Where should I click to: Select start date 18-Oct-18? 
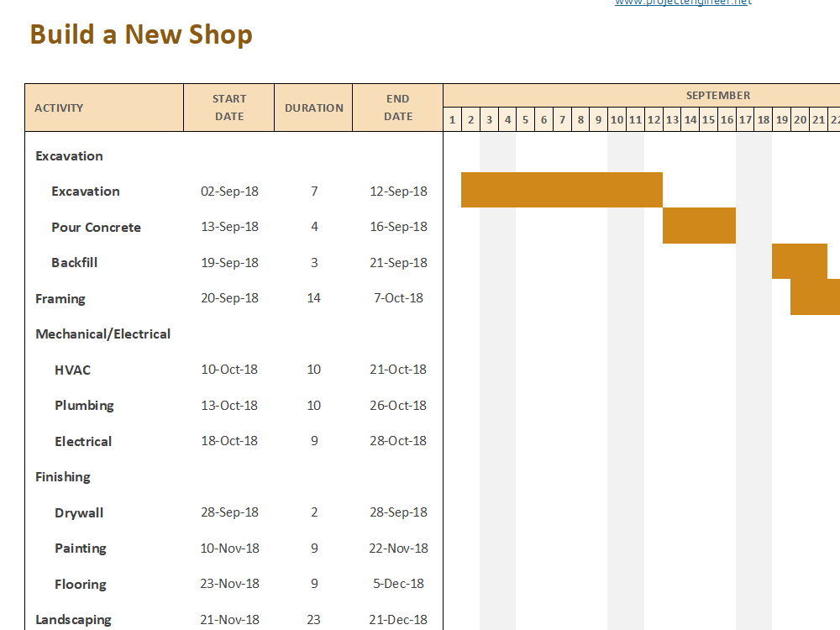229,440
